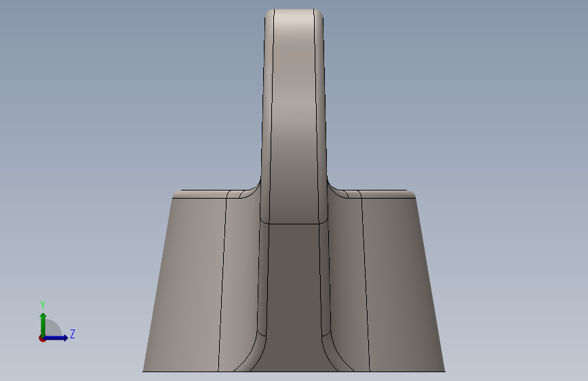Select the green Y axis arrow of the triad
The width and height of the screenshot is (588, 381).
pos(43,324)
